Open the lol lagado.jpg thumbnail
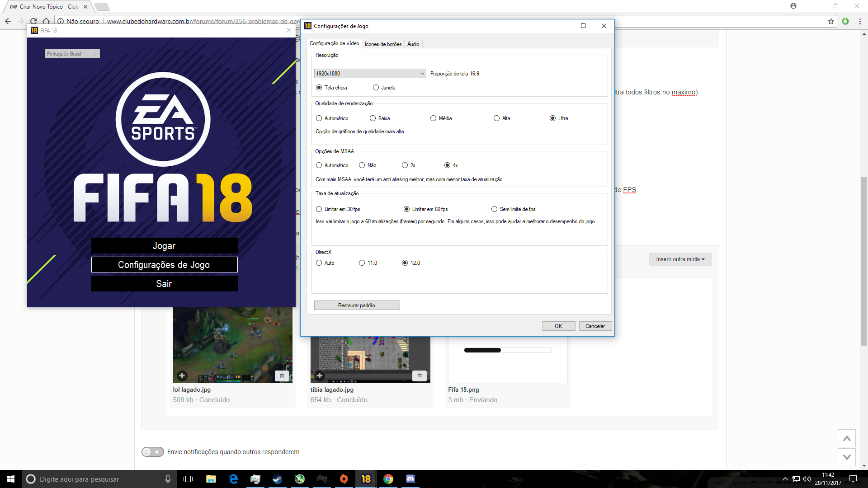 click(232, 345)
